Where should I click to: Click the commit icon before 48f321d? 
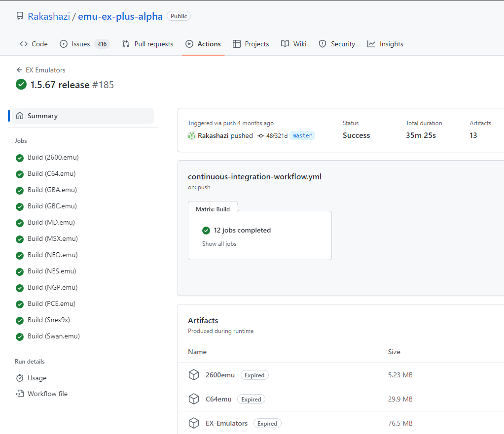coord(261,136)
